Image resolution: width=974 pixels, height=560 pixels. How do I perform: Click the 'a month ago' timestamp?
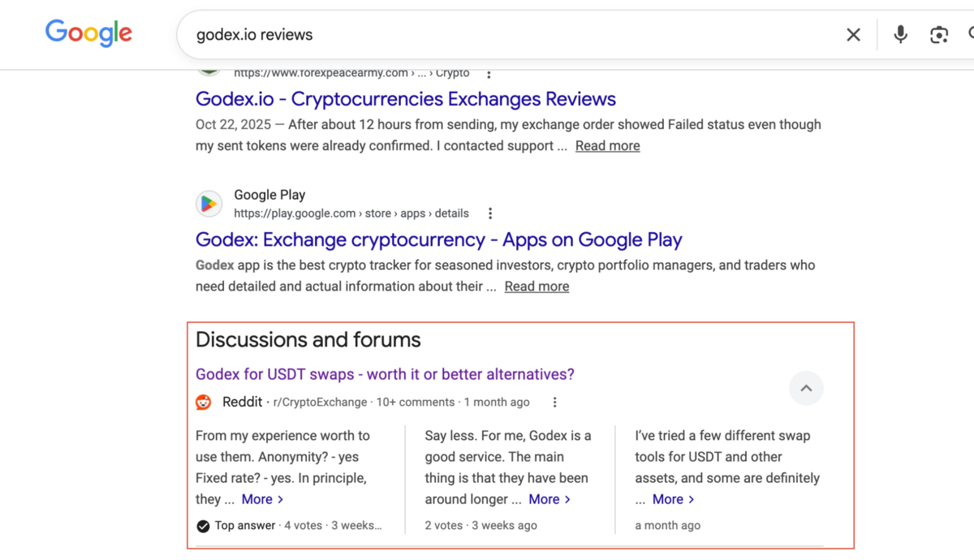[667, 526]
